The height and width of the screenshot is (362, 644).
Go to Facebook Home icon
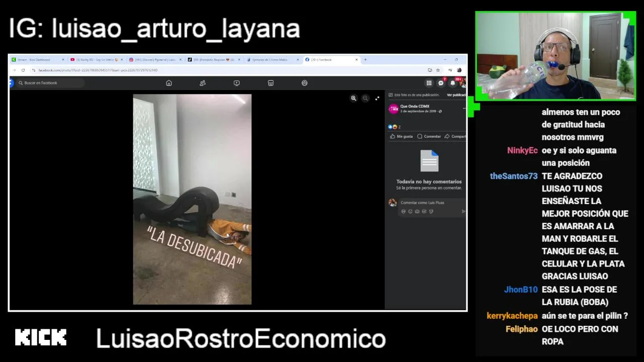coord(169,83)
